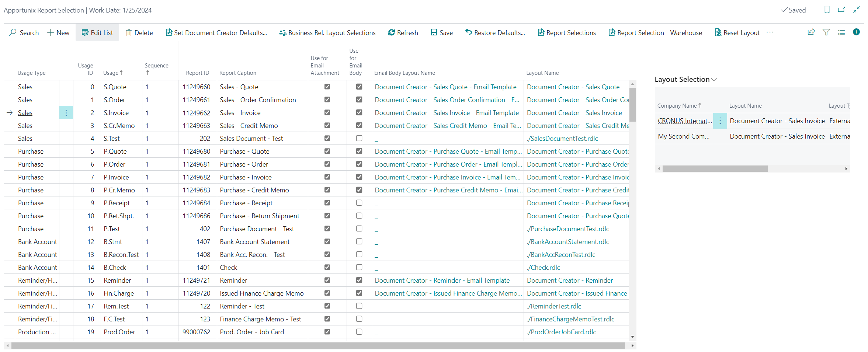868x352 pixels.
Task: Toggle Email Body checkbox for Purchase - Receipt
Action: pyautogui.click(x=359, y=203)
